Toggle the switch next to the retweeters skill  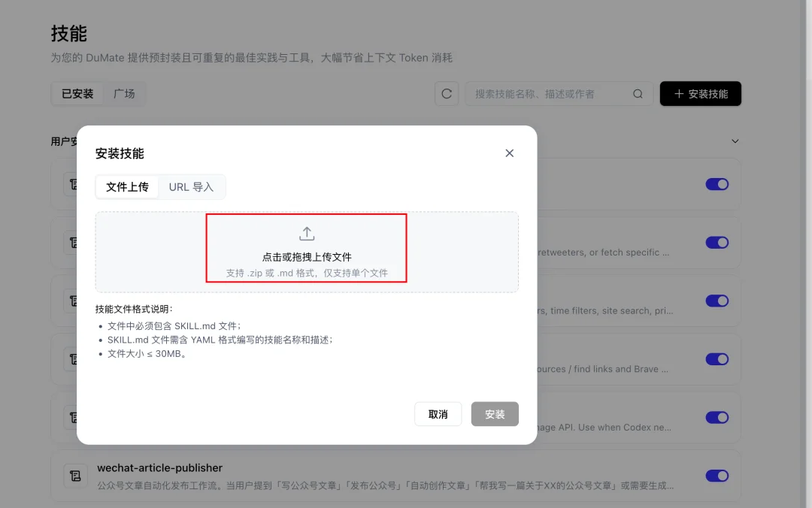717,242
